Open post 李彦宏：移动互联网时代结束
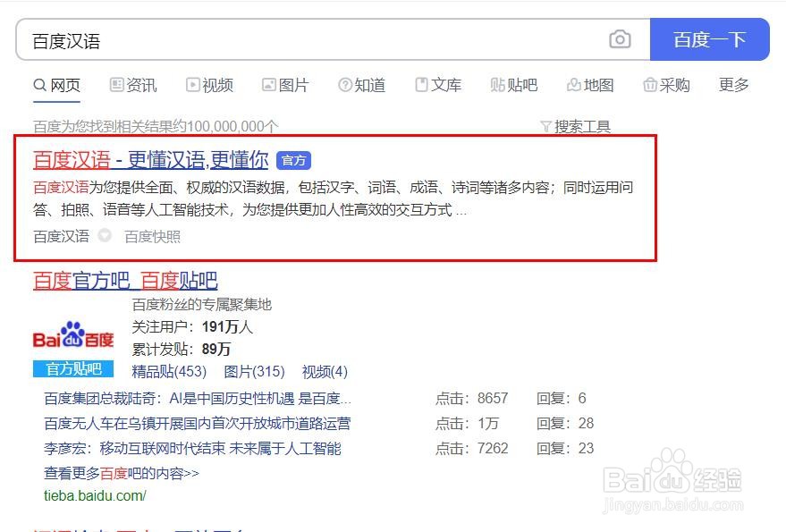The width and height of the screenshot is (786, 532). (192, 448)
